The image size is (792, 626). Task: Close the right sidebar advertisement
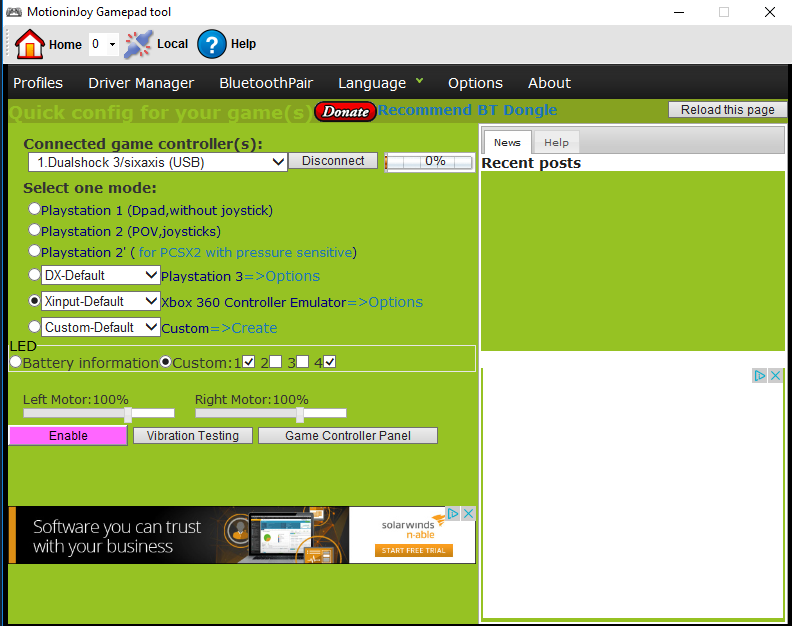pos(775,376)
